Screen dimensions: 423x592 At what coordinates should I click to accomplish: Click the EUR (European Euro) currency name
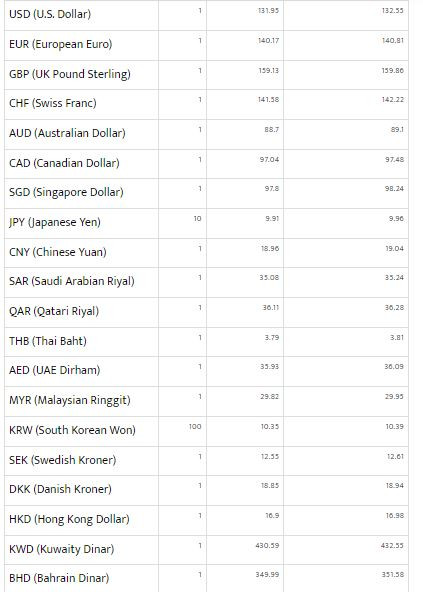[60, 44]
